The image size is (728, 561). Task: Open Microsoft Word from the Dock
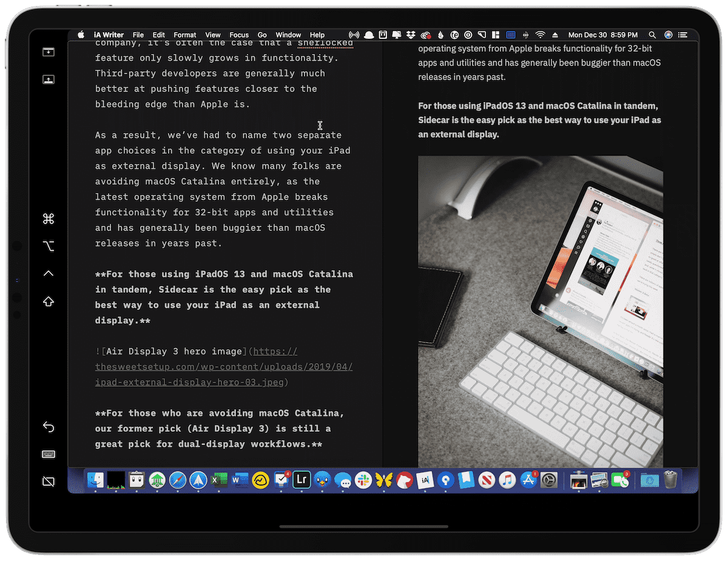pyautogui.click(x=240, y=480)
